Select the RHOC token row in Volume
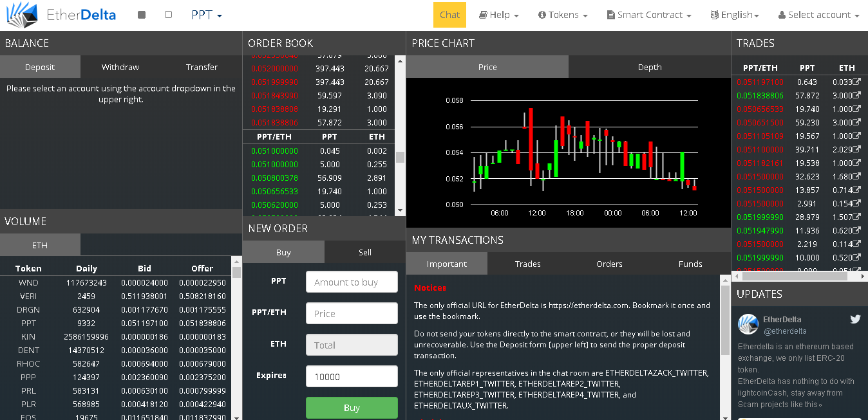 [x=115, y=363]
